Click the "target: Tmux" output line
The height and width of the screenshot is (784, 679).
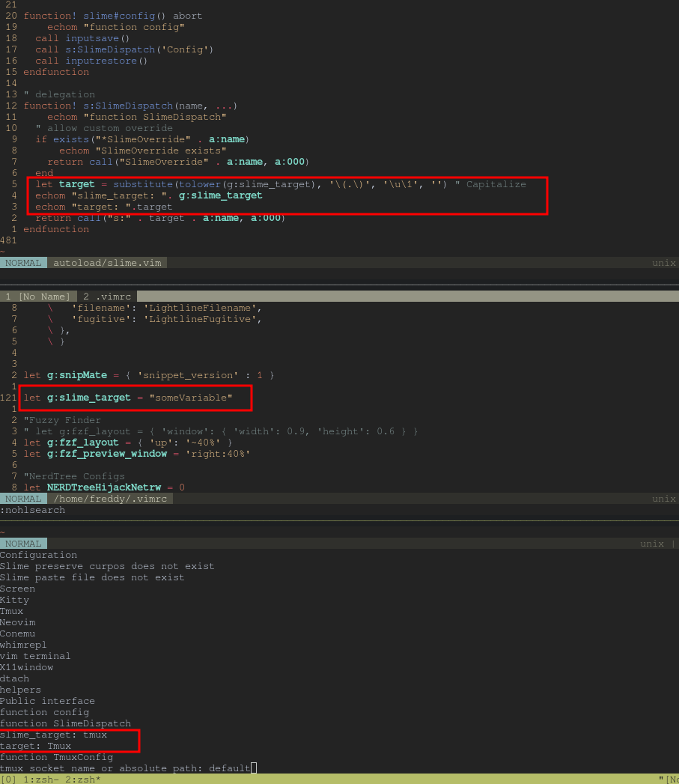click(37, 746)
